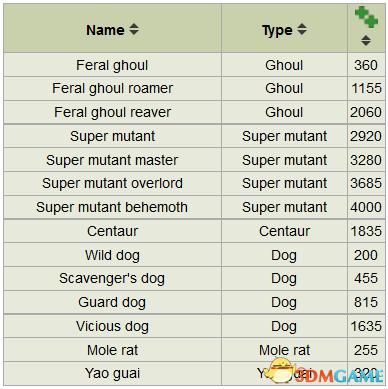Sort table by Name column arrows

(x=134, y=29)
